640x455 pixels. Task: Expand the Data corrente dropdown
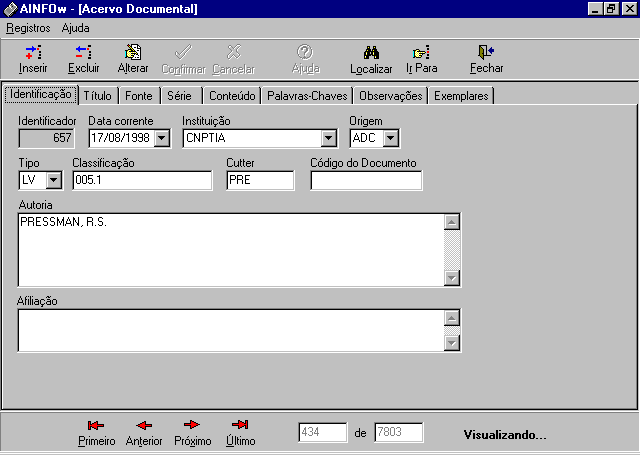pos(162,139)
